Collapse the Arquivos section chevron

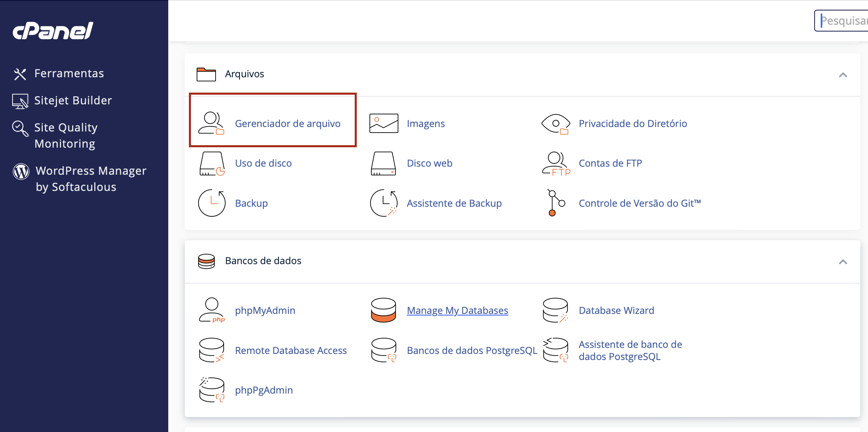[x=843, y=75]
